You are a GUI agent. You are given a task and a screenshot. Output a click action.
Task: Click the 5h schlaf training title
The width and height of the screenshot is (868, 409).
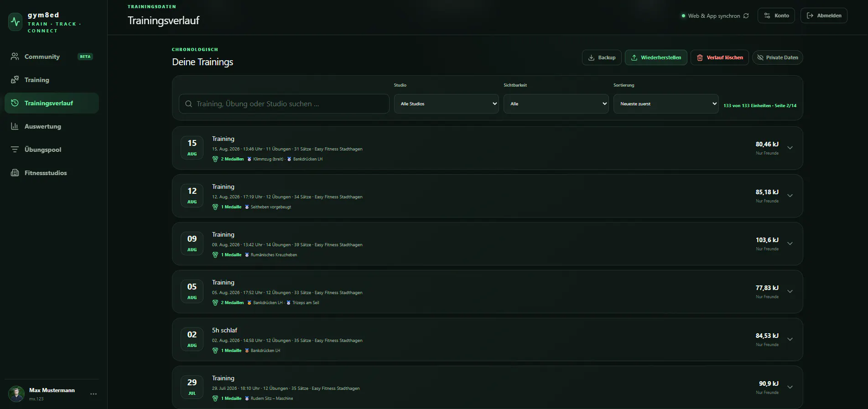(224, 330)
